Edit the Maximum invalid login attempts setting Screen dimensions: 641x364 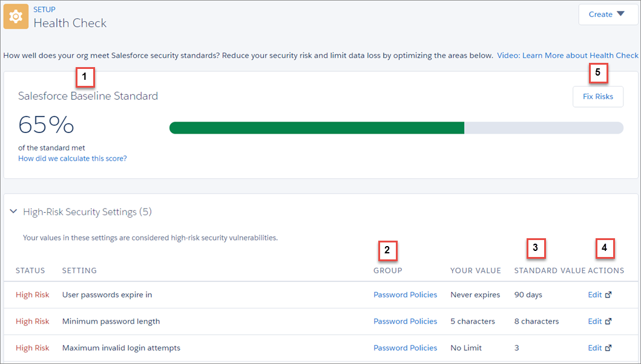click(595, 348)
